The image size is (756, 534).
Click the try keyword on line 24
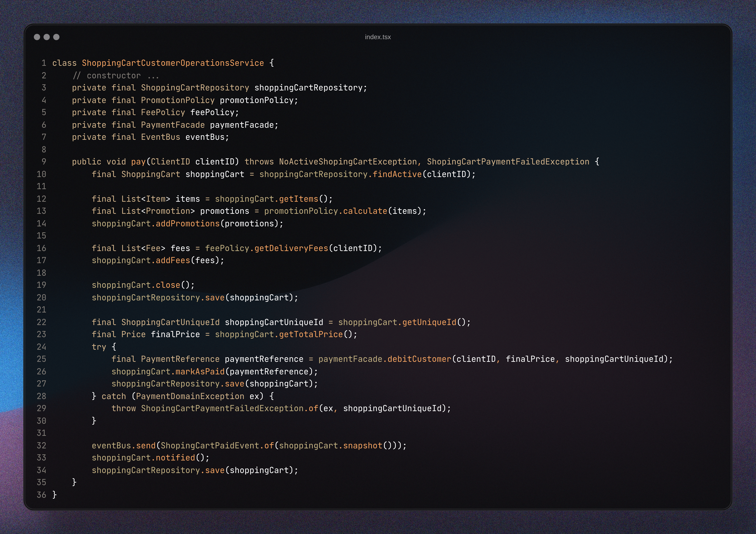click(99, 347)
